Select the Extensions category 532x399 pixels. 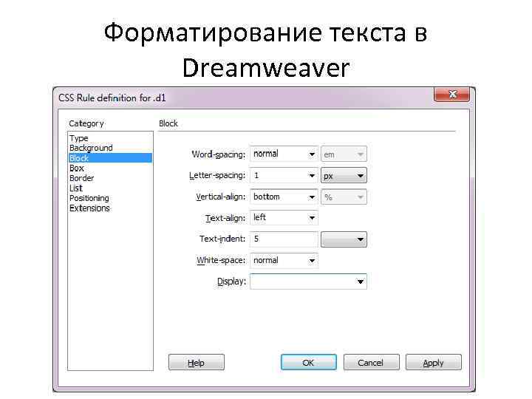tap(89, 208)
